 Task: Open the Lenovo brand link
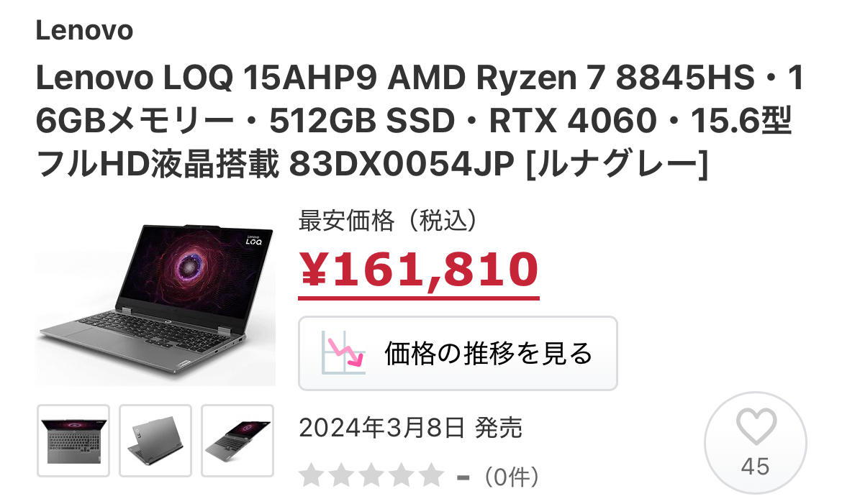coord(84,30)
